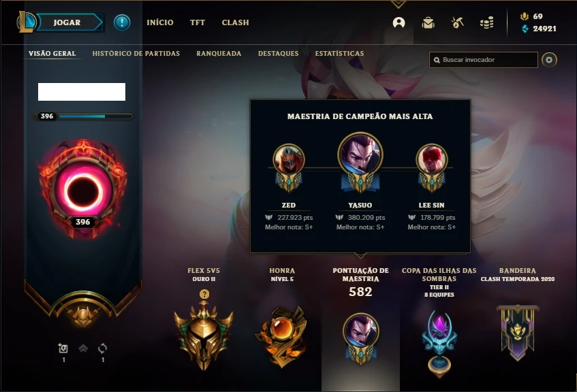This screenshot has height=392, width=577.
Task: Click the Clash 2020 banner flag icon
Action: [517, 332]
